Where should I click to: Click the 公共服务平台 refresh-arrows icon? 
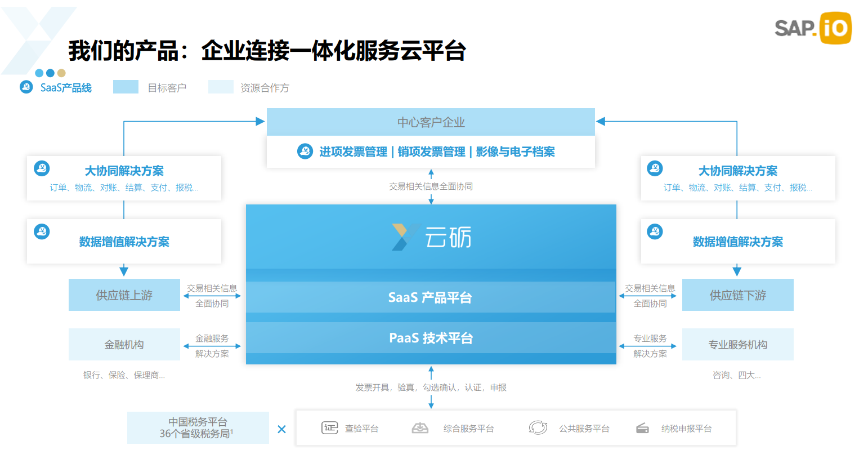point(538,428)
